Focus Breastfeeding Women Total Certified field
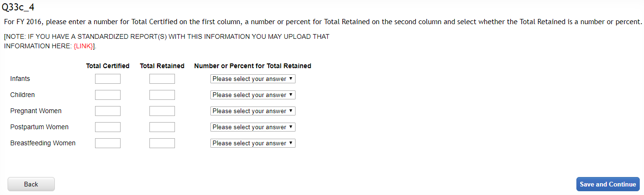The width and height of the screenshot is (644, 195). (x=108, y=143)
